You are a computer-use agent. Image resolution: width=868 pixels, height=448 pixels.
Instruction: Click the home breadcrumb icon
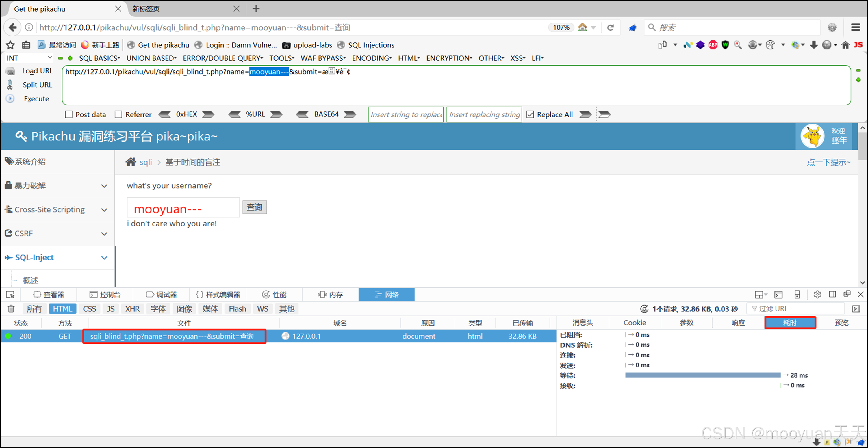[x=131, y=162]
